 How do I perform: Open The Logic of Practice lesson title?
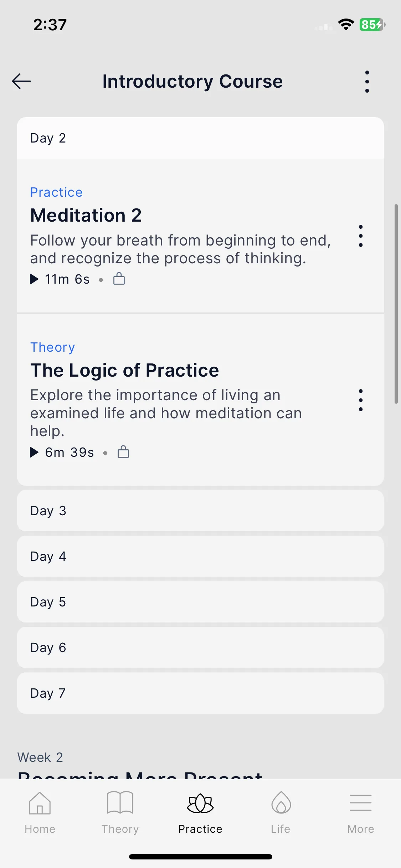click(x=124, y=370)
